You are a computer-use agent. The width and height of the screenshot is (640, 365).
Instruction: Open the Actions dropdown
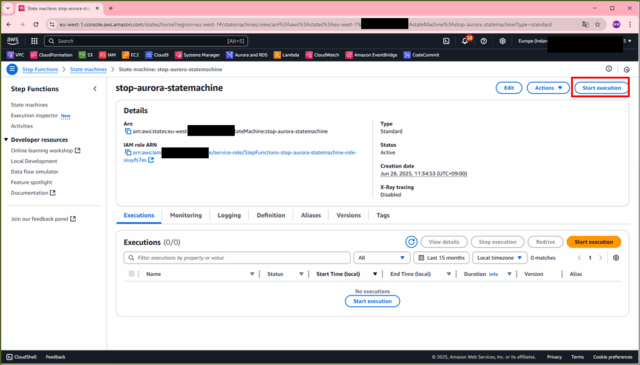pos(548,88)
